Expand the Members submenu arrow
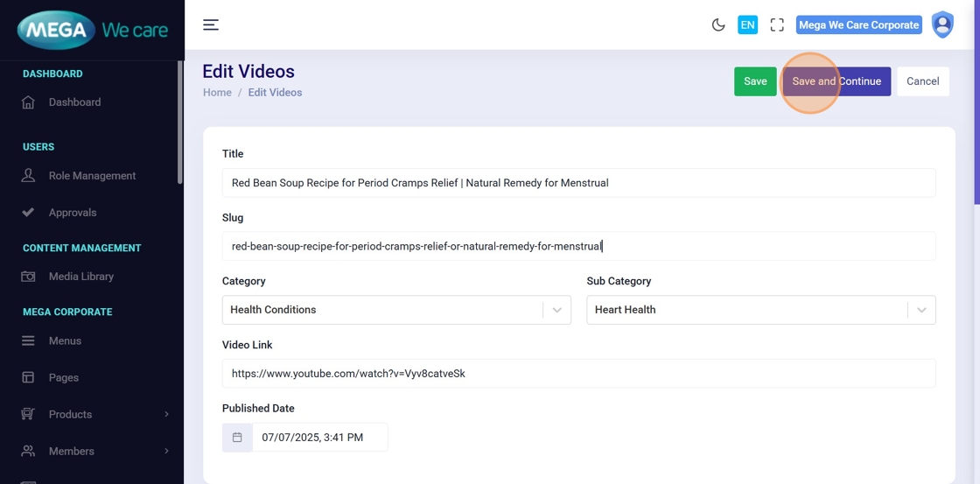Image resolution: width=980 pixels, height=484 pixels. (166, 452)
